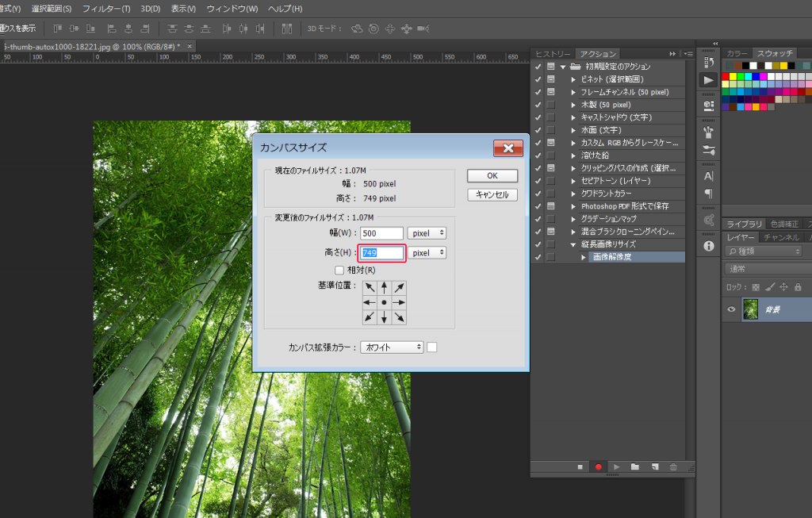Select the bottom-right anchor arrow
This screenshot has width=812, height=518.
point(399,317)
